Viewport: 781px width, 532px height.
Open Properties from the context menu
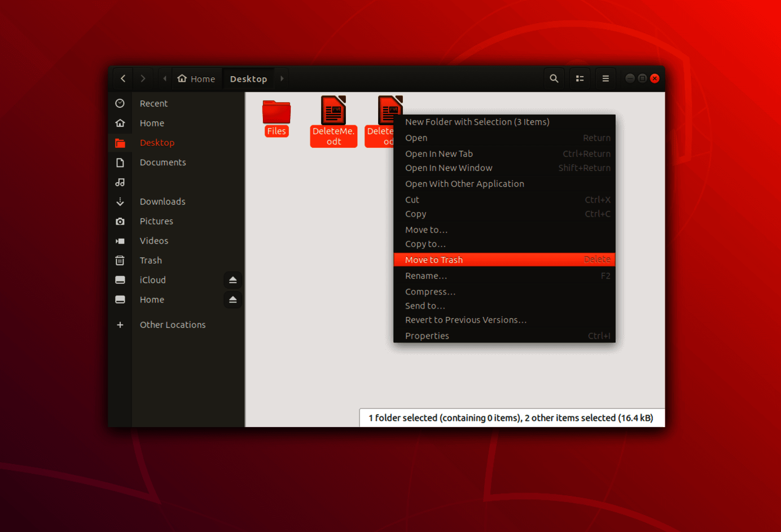427,336
